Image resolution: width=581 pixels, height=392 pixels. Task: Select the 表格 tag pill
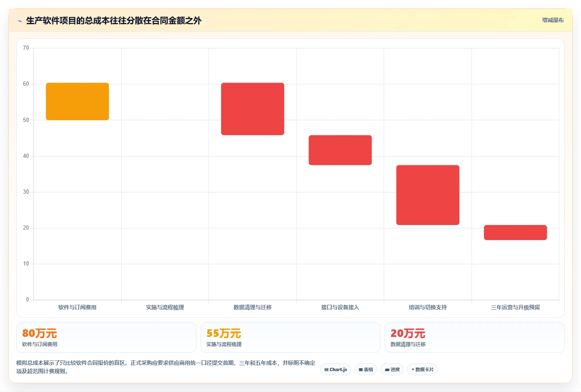click(x=366, y=369)
